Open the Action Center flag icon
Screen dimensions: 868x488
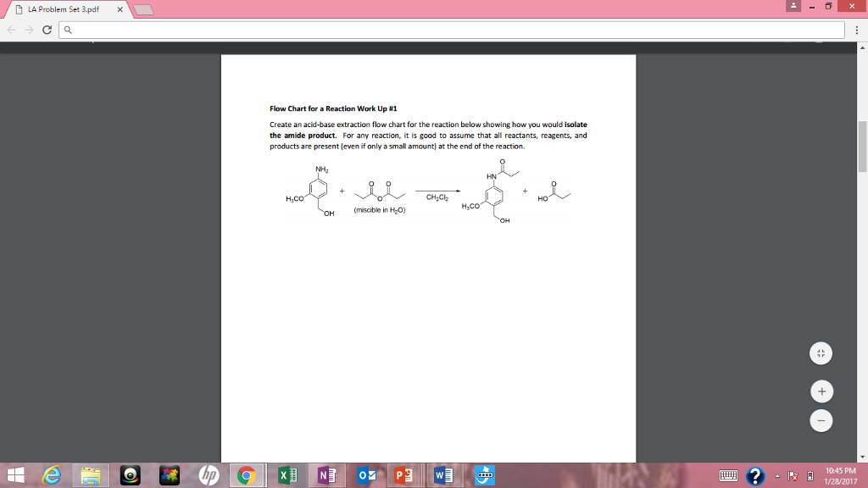(x=792, y=476)
